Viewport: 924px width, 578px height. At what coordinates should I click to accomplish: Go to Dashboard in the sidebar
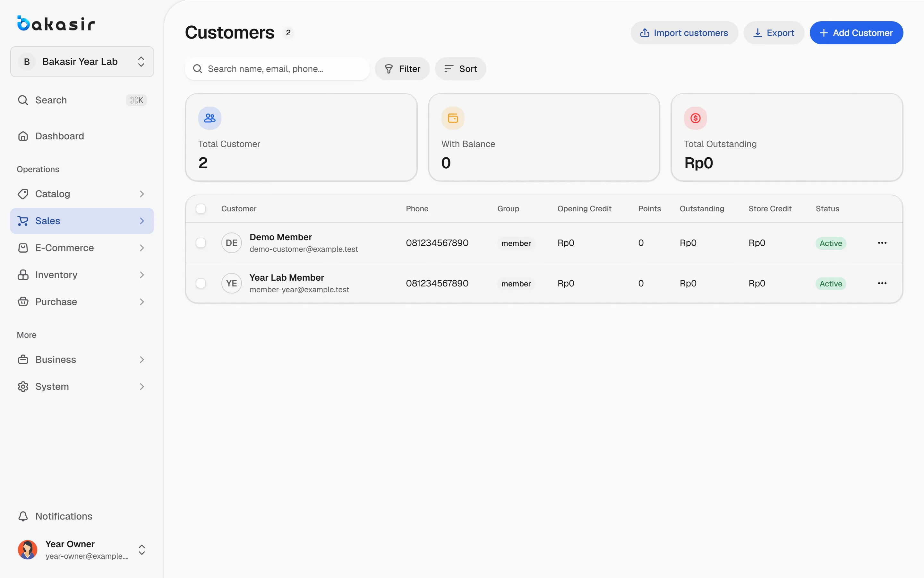82,136
